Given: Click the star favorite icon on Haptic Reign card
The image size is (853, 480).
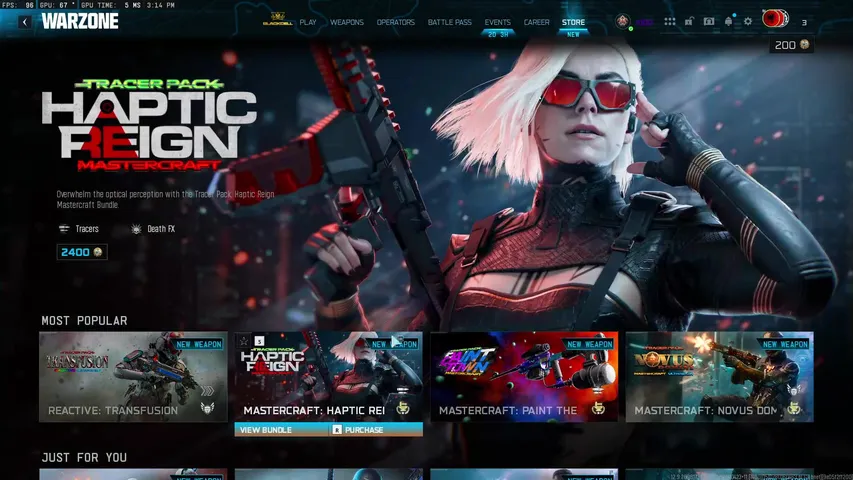Looking at the screenshot, I should pyautogui.click(x=244, y=341).
